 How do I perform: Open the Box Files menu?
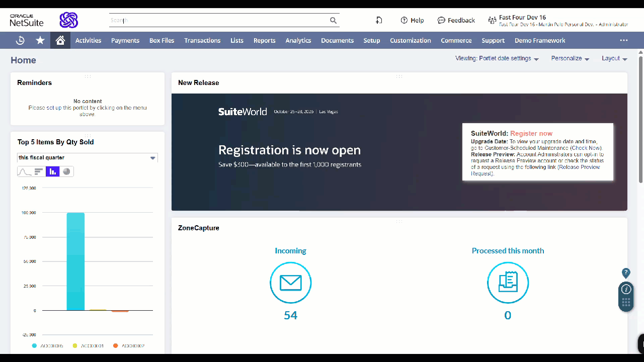coord(162,40)
